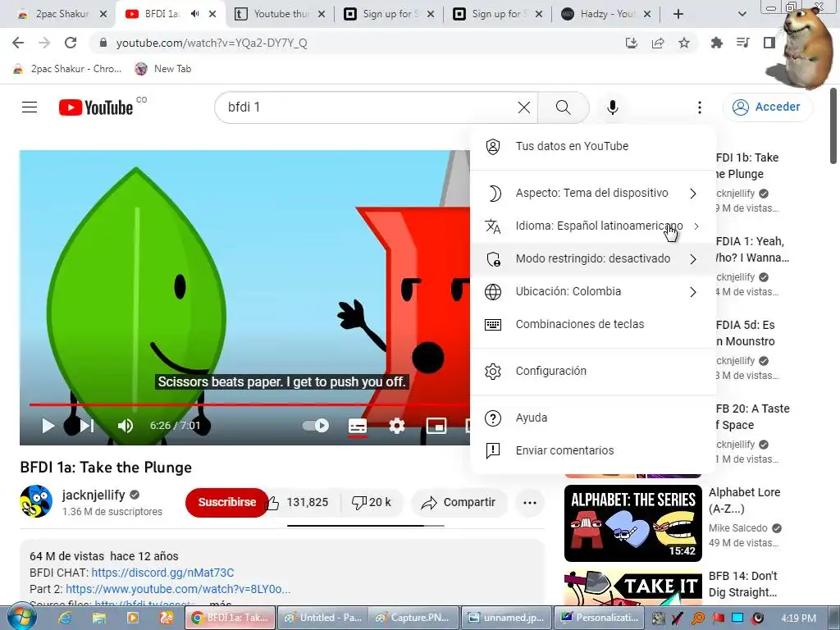This screenshot has height=630, width=840.
Task: Install app icon in address bar
Action: click(632, 43)
